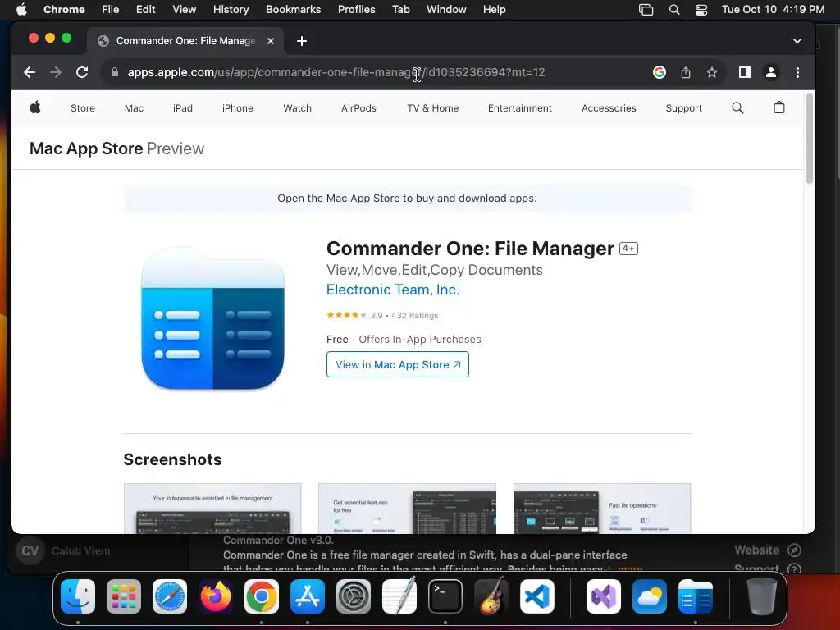Open the Trash in the Dock

tap(762, 596)
